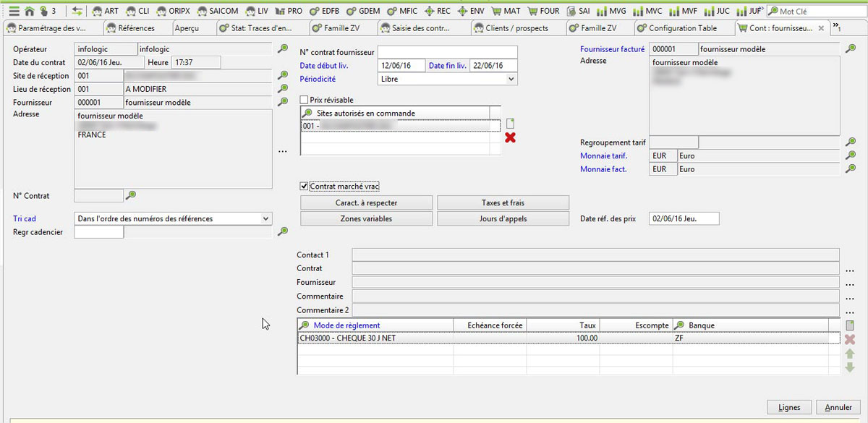Click the Zones variables button

[x=366, y=218]
